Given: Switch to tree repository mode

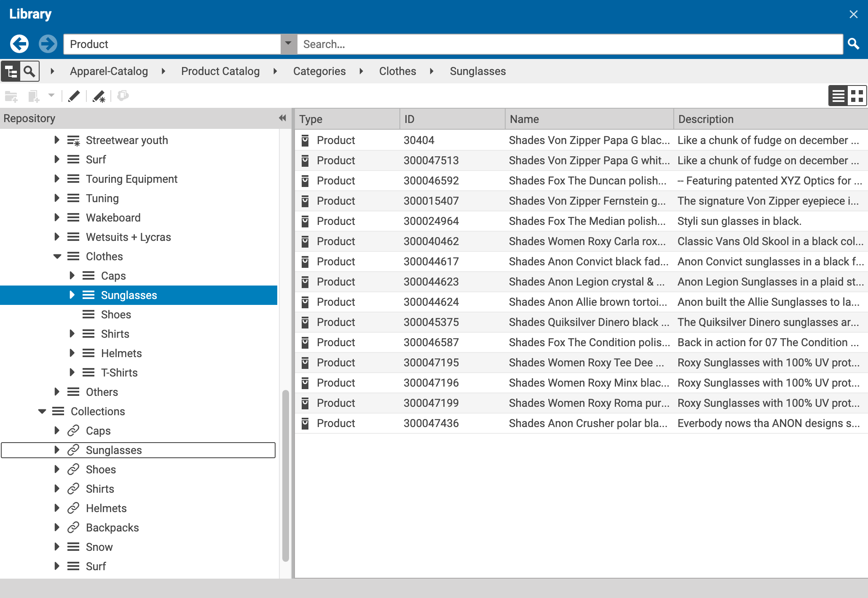Looking at the screenshot, I should [11, 71].
